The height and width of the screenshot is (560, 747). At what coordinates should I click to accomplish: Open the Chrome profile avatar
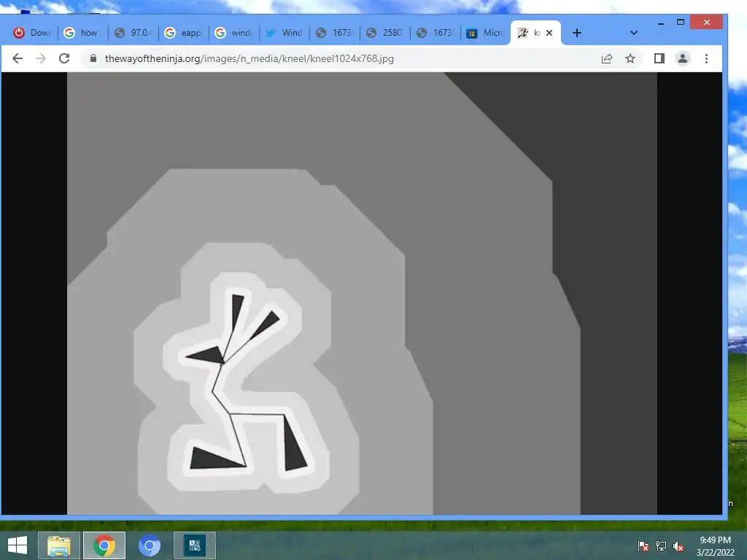683,58
